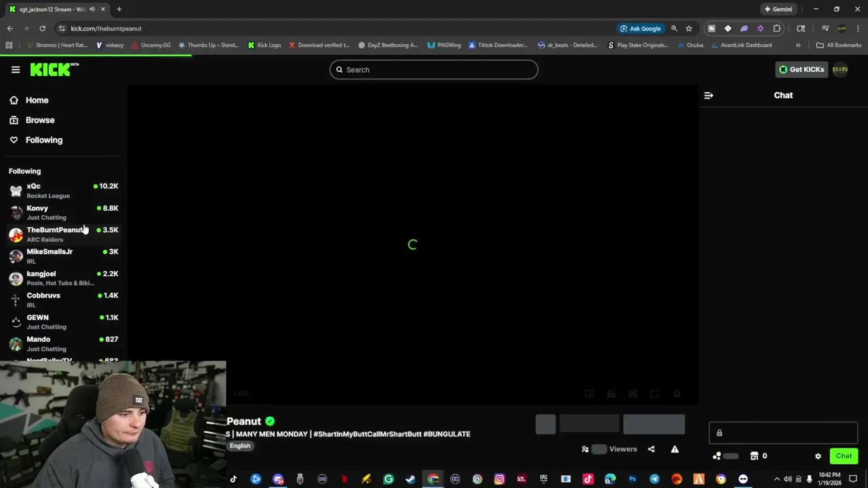Bookmark this page with star
Screen dimensions: 868x488
click(689, 28)
